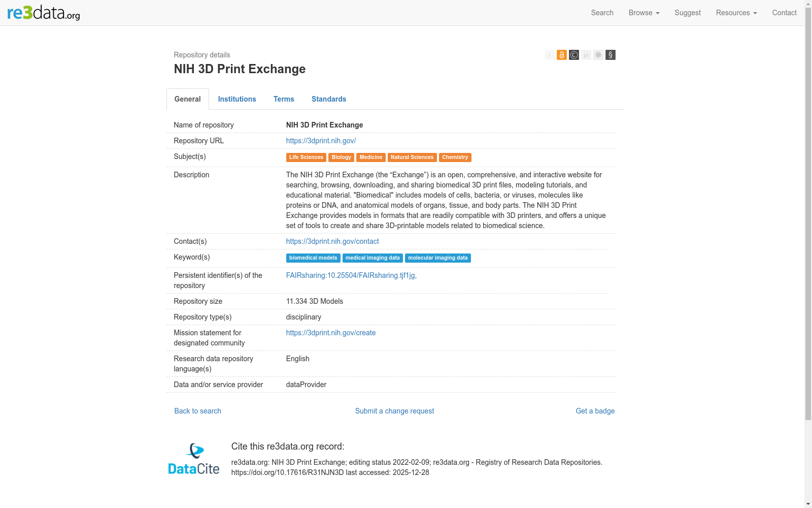The width and height of the screenshot is (812, 508).
Task: Click the '11.334 3D Models' repository size value
Action: pyautogui.click(x=315, y=301)
